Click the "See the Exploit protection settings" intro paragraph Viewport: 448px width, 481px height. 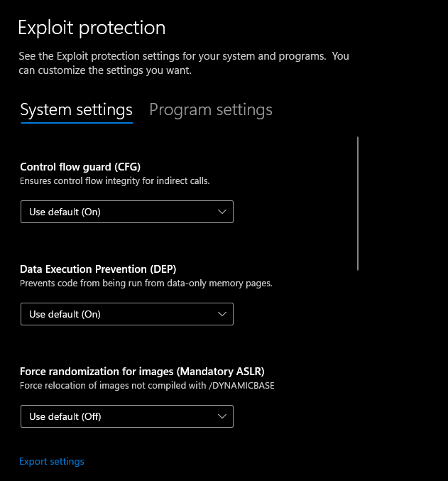click(183, 63)
